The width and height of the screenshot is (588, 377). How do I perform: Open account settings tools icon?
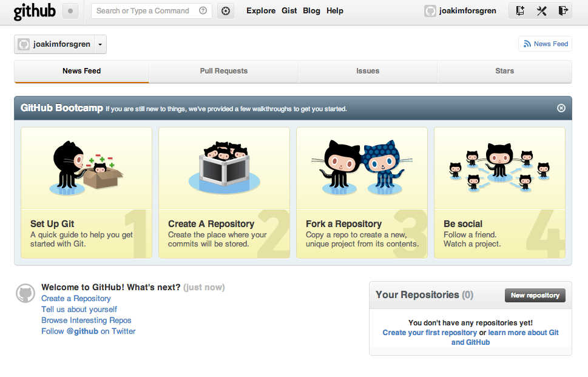point(541,10)
